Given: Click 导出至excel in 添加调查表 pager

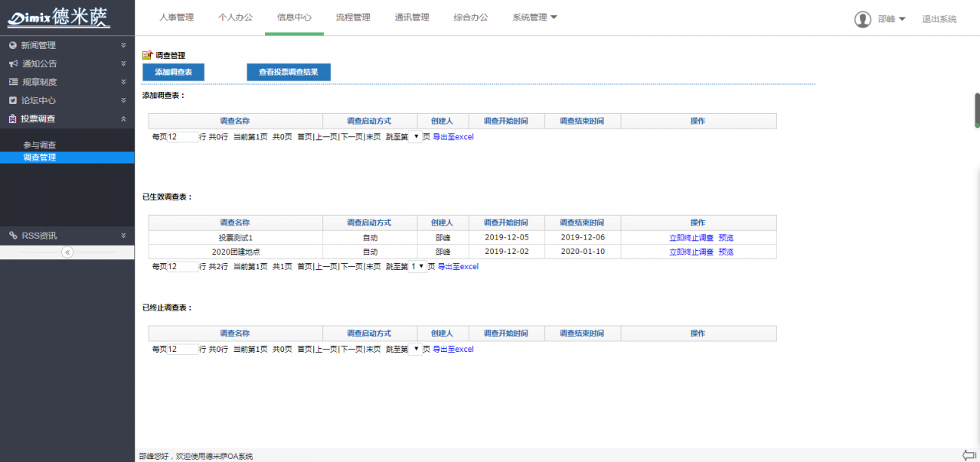Looking at the screenshot, I should click(453, 137).
